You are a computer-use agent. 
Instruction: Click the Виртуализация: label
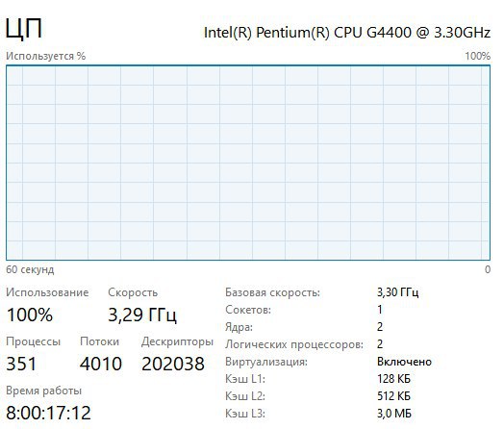tap(266, 362)
